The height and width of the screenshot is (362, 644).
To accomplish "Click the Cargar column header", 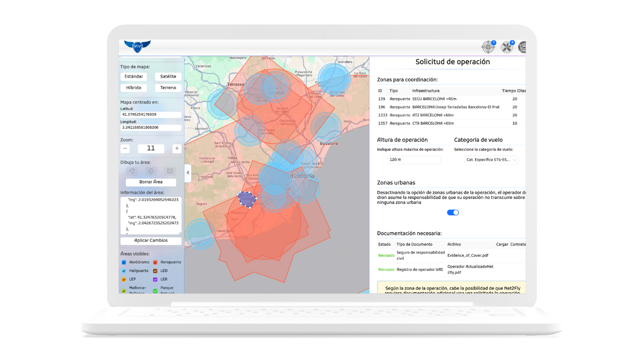I will [x=502, y=244].
